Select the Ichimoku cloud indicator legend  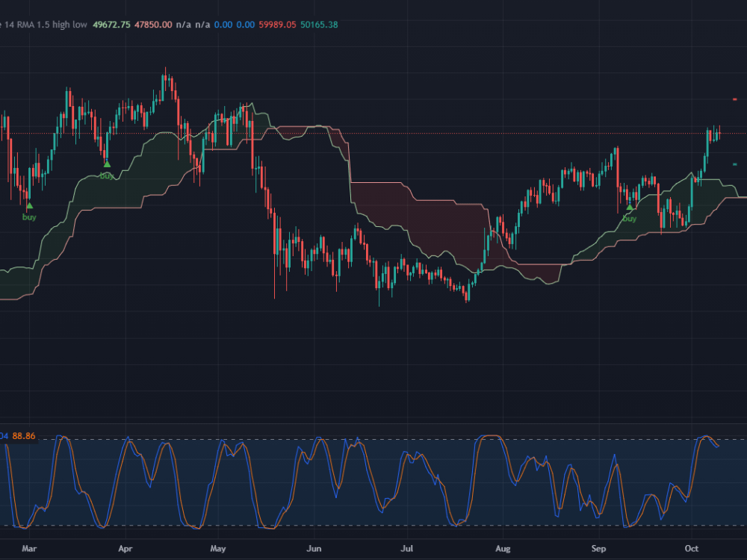[45, 24]
